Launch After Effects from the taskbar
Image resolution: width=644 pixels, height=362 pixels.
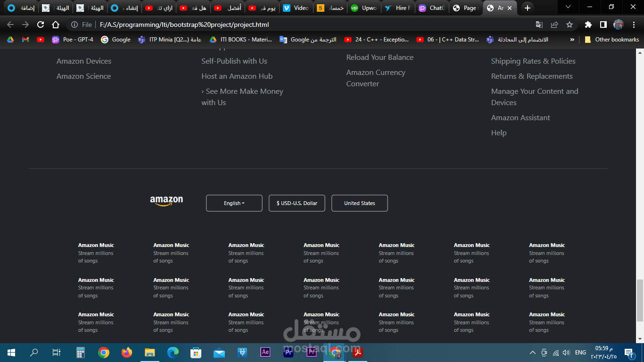(265, 352)
